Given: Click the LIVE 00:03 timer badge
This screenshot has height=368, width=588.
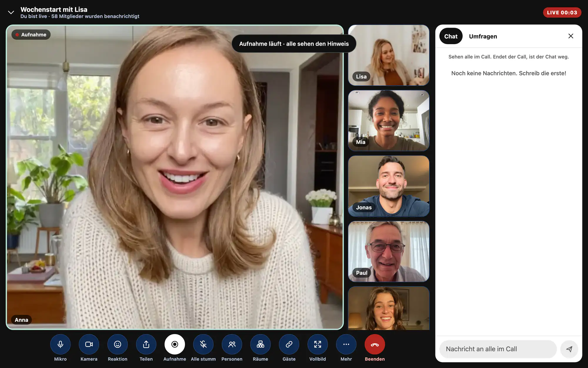Looking at the screenshot, I should [562, 13].
